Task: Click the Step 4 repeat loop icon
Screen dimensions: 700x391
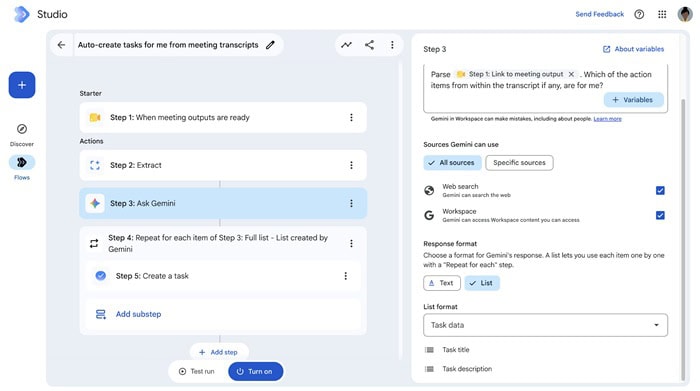Action: (x=94, y=243)
